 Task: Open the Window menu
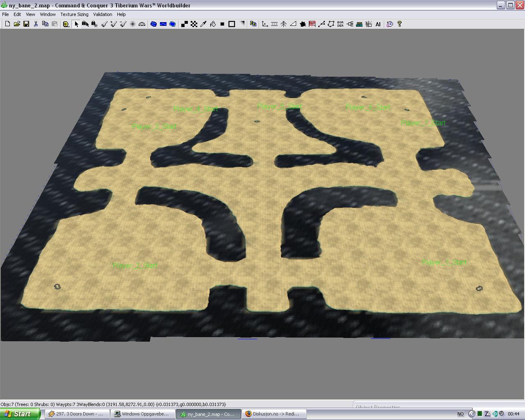48,14
